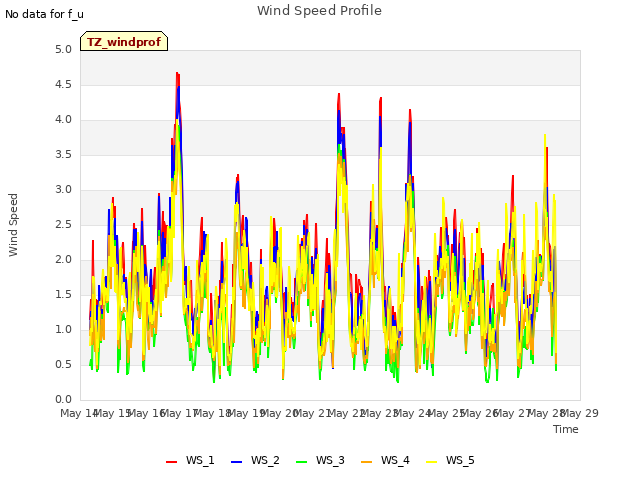Select the WS_4 legend label
This screenshot has height=480, width=640.
coord(395,460)
